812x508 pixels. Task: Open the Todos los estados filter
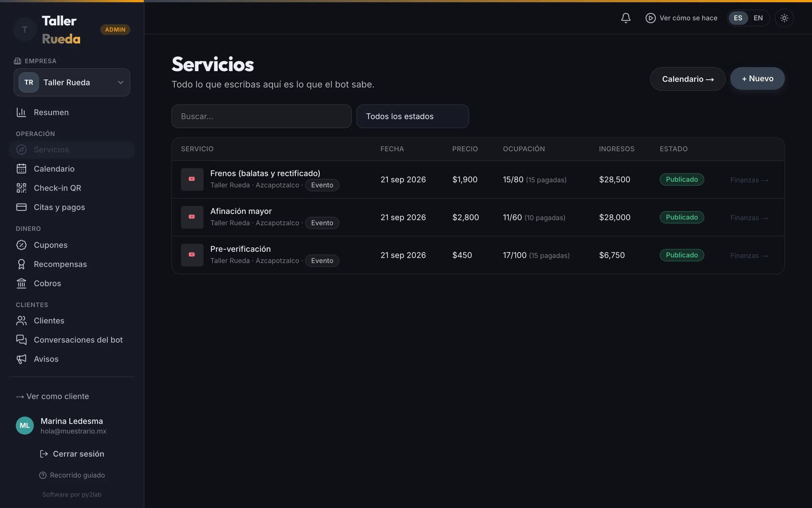point(412,116)
